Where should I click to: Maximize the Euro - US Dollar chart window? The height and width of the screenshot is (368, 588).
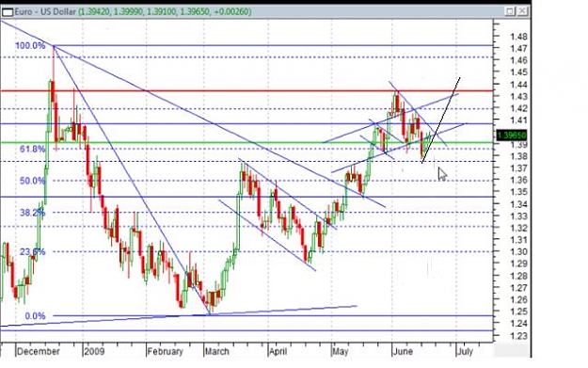pyautogui.click(x=510, y=11)
